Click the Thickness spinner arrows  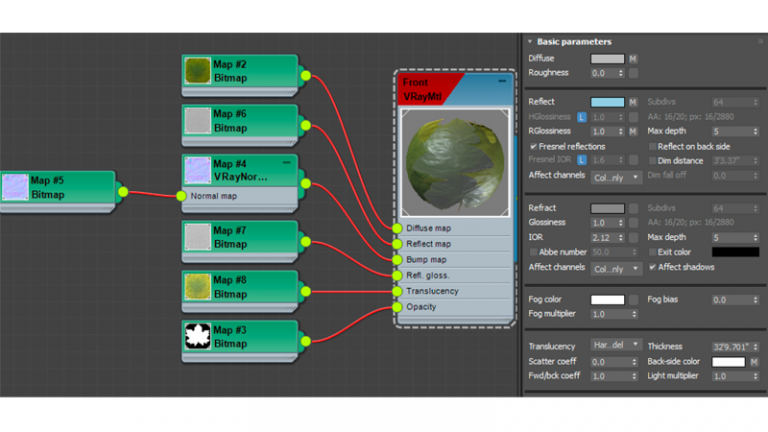tap(755, 347)
